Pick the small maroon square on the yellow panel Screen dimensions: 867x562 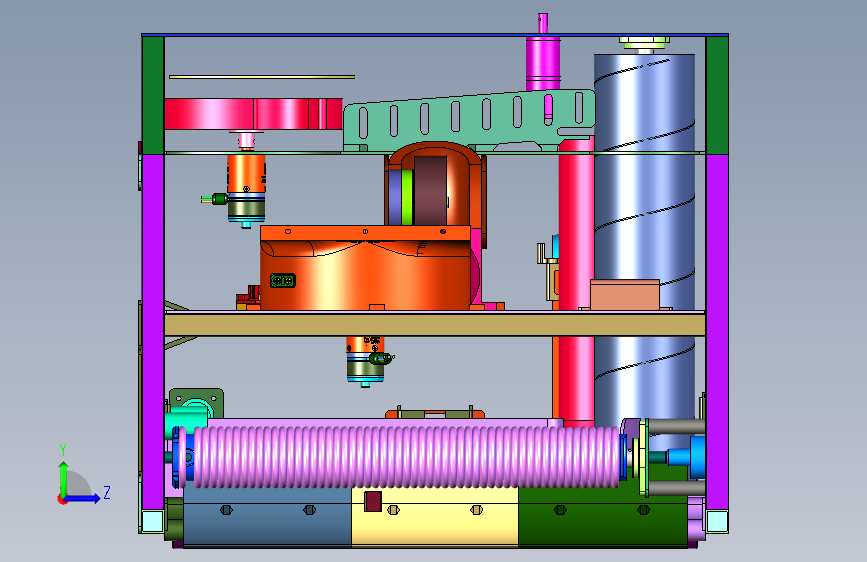pos(373,501)
